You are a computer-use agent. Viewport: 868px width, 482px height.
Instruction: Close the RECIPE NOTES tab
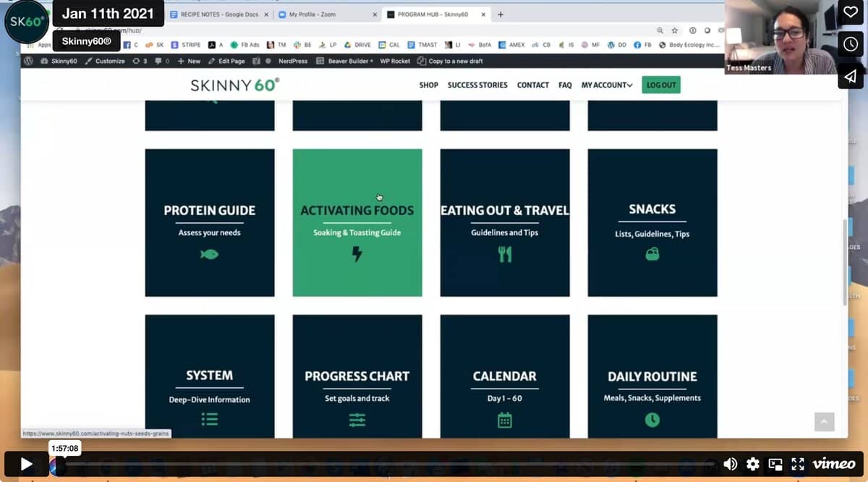pos(265,14)
